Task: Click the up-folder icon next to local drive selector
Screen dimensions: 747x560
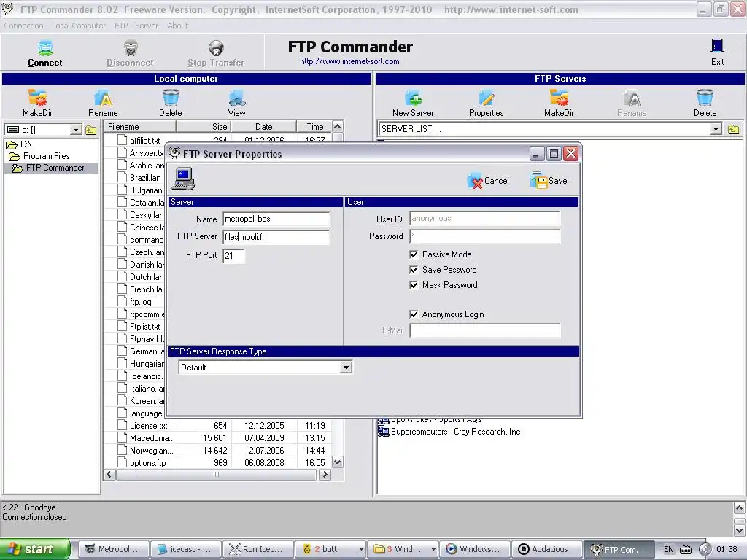Action: [x=91, y=130]
